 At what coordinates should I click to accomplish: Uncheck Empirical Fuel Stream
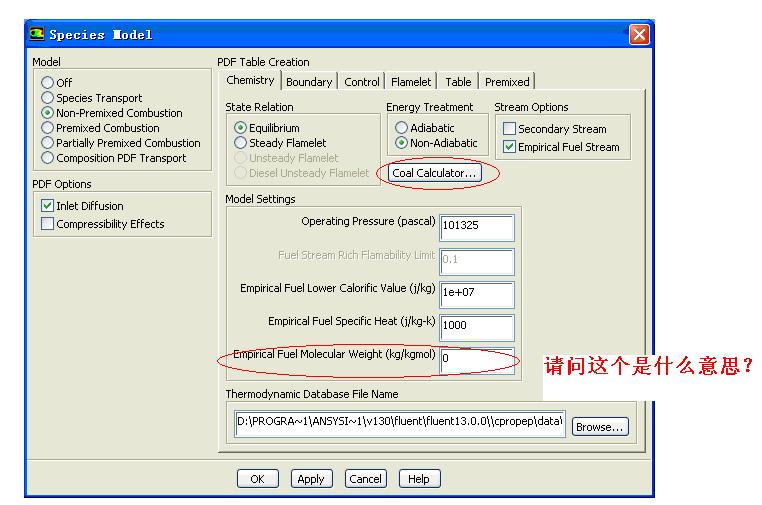509,147
